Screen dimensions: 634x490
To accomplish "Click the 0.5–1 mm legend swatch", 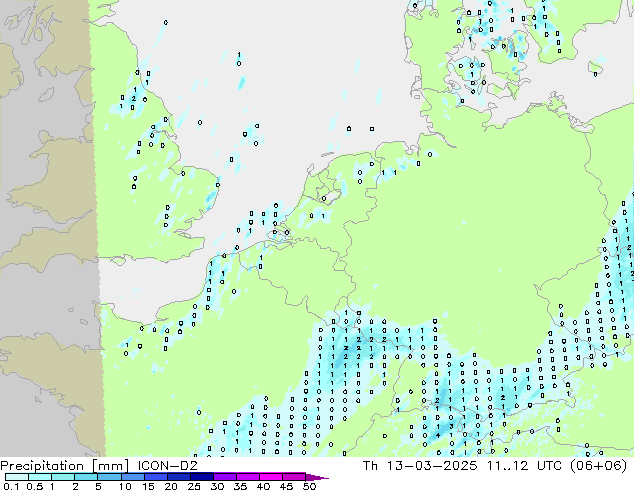I will pos(40,477).
